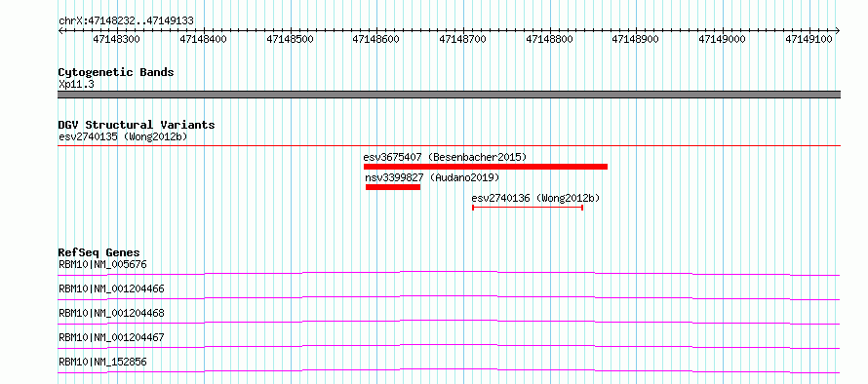Viewport: 868px width, 384px height.
Task: Click the esv2740136 (Wong2012b) label
Action: [x=535, y=198]
